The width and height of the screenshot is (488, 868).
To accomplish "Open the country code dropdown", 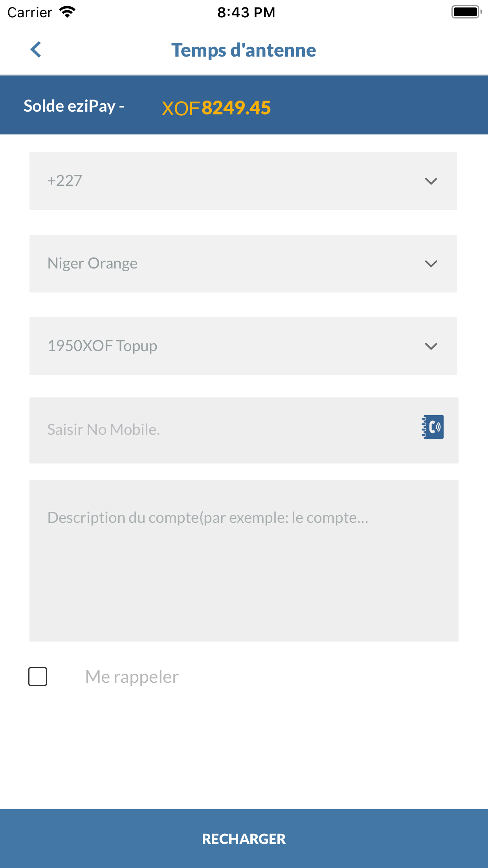I will [244, 181].
